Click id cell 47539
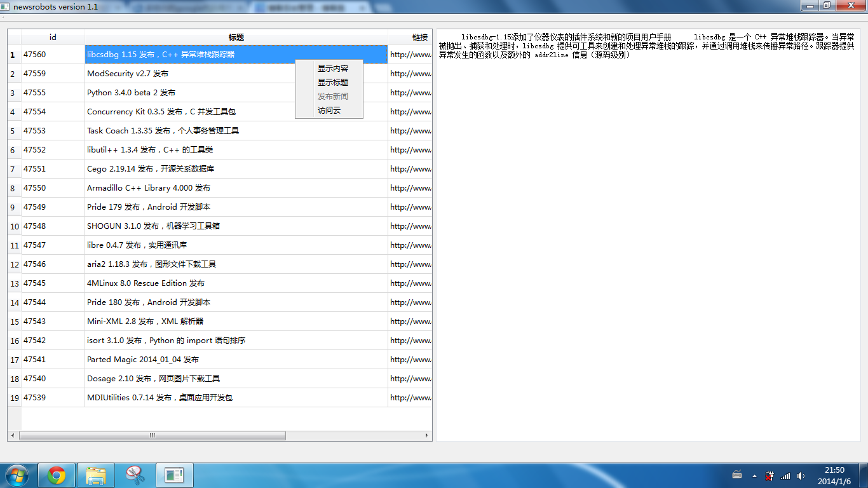The image size is (868, 488). coord(53,398)
